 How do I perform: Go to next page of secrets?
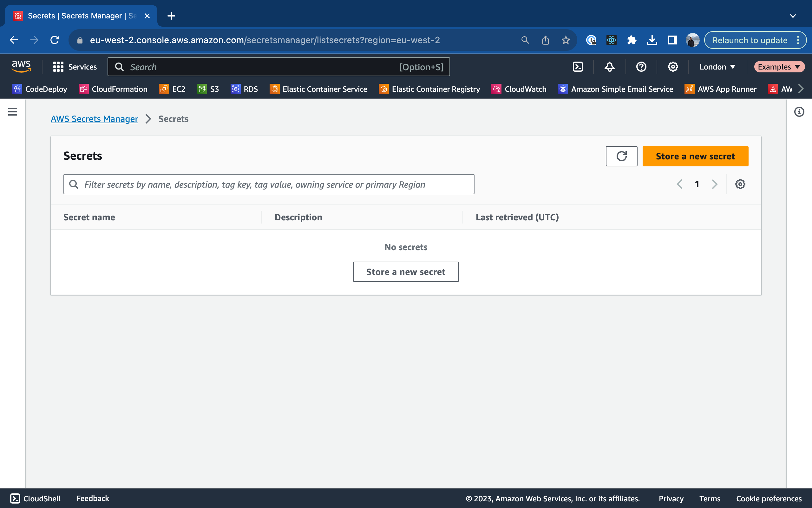point(715,184)
